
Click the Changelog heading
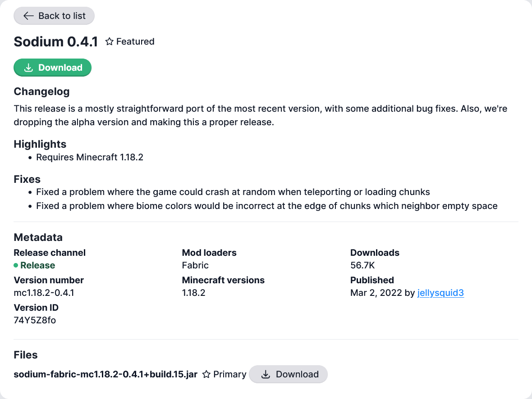click(41, 91)
